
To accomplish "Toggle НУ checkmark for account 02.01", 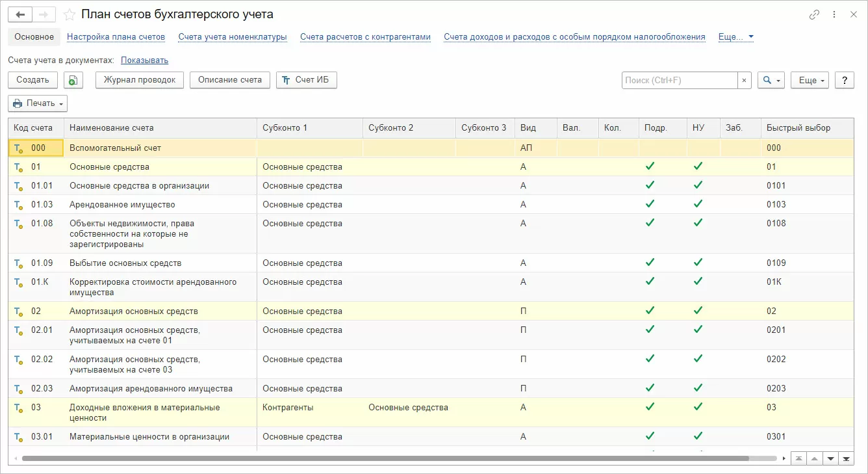I will [x=698, y=330].
